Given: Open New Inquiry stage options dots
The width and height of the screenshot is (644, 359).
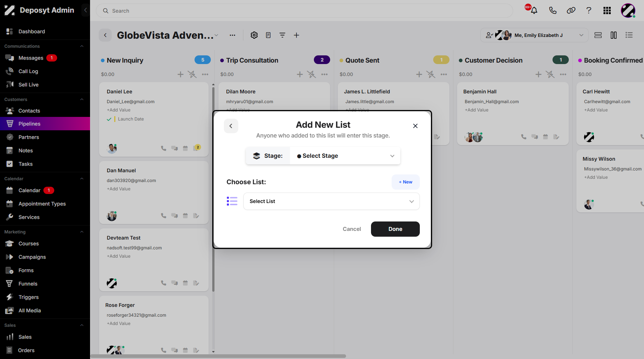Looking at the screenshot, I should tap(205, 74).
